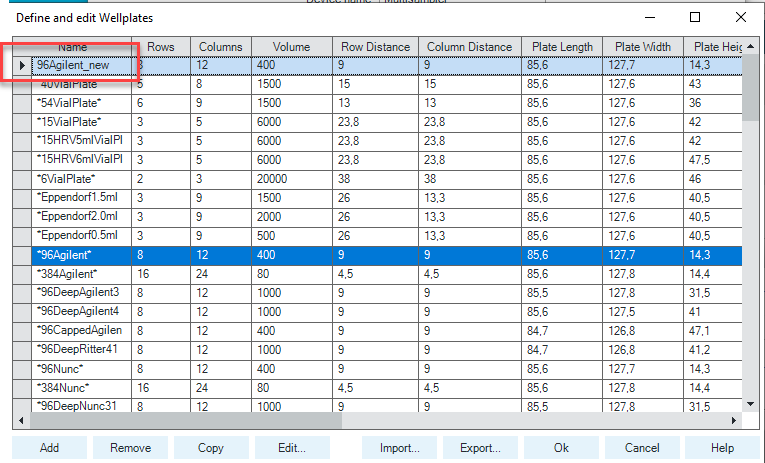Select the *Eppendorf1.5ml name cell
This screenshot has height=463, width=765.
click(x=81, y=199)
